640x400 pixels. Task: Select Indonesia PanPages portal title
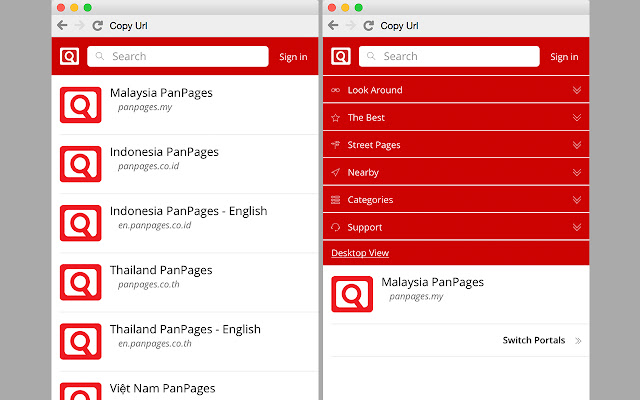164,152
